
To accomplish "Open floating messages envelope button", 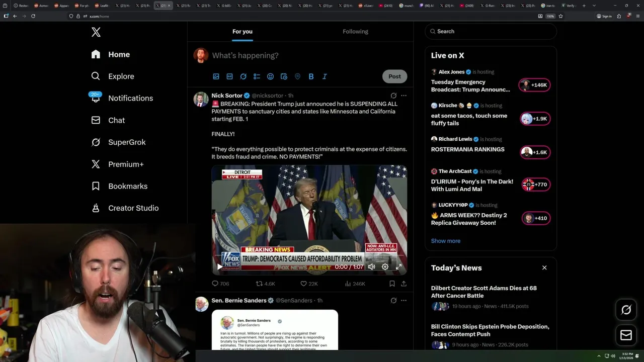I will pyautogui.click(x=626, y=335).
